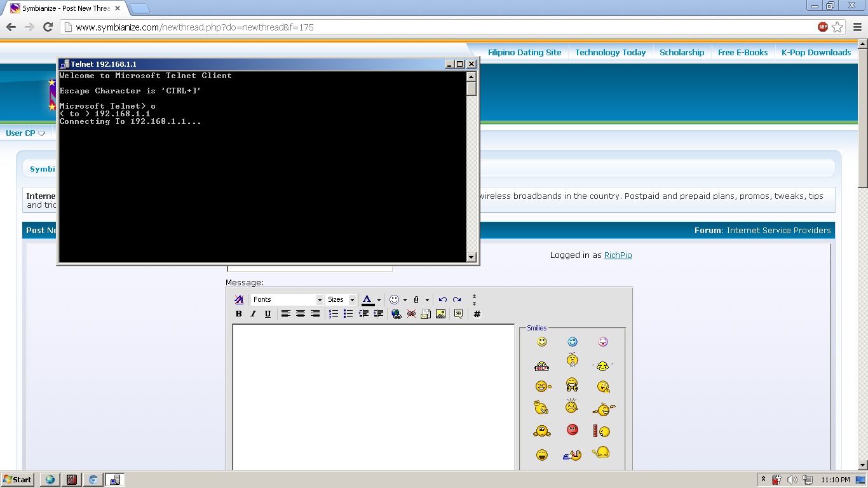Viewport: 868px width, 488px height.
Task: Insert an ordered numbered list
Action: (x=334, y=314)
